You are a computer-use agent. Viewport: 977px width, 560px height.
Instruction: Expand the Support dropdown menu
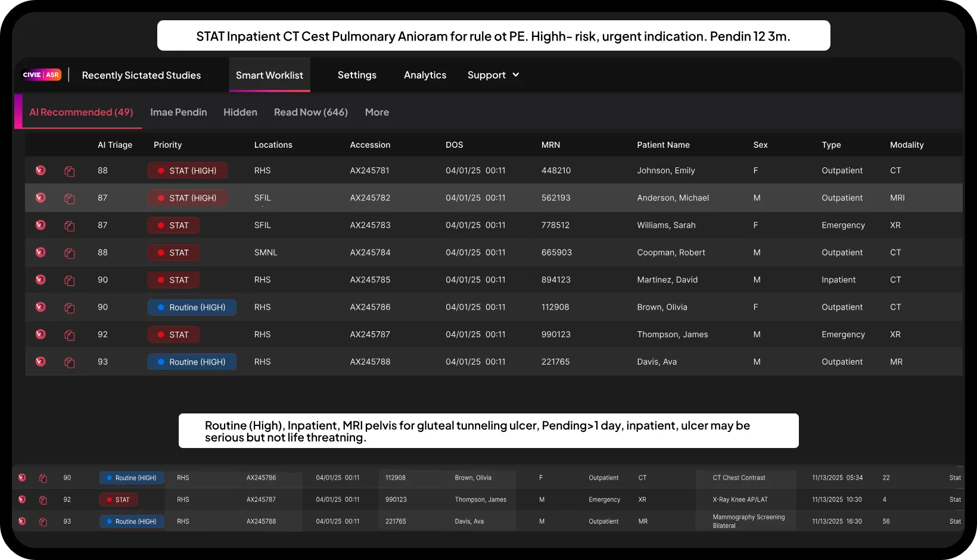493,75
